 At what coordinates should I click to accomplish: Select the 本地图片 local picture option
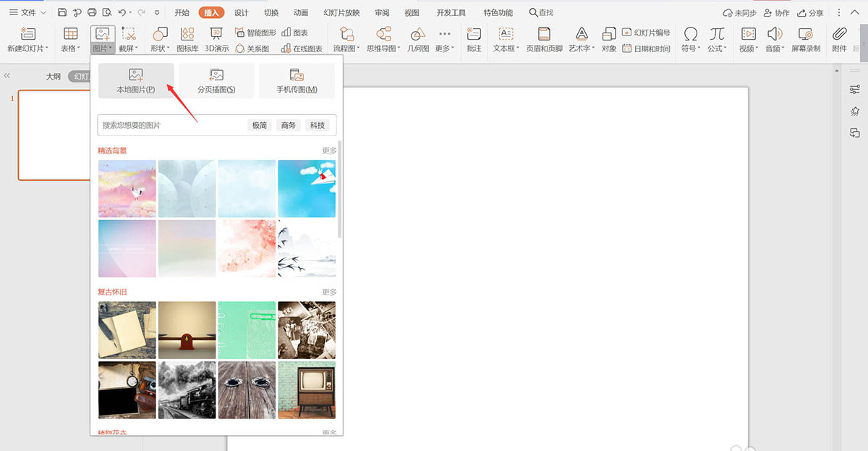(x=136, y=80)
